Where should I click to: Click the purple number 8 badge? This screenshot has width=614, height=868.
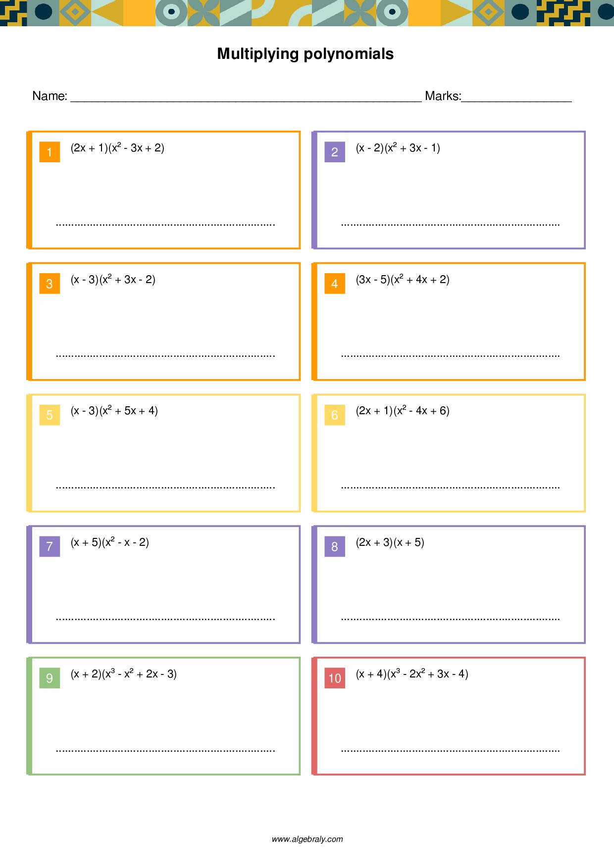[x=335, y=546]
